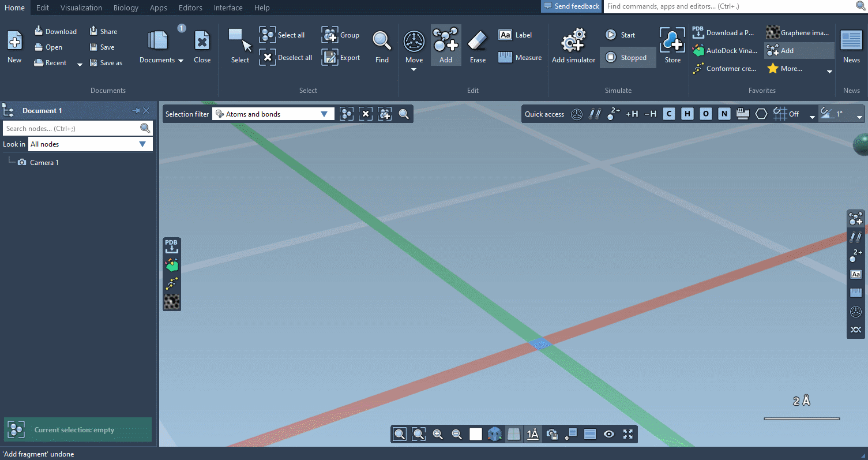
Task: Click the Send feedback button
Action: [572, 6]
